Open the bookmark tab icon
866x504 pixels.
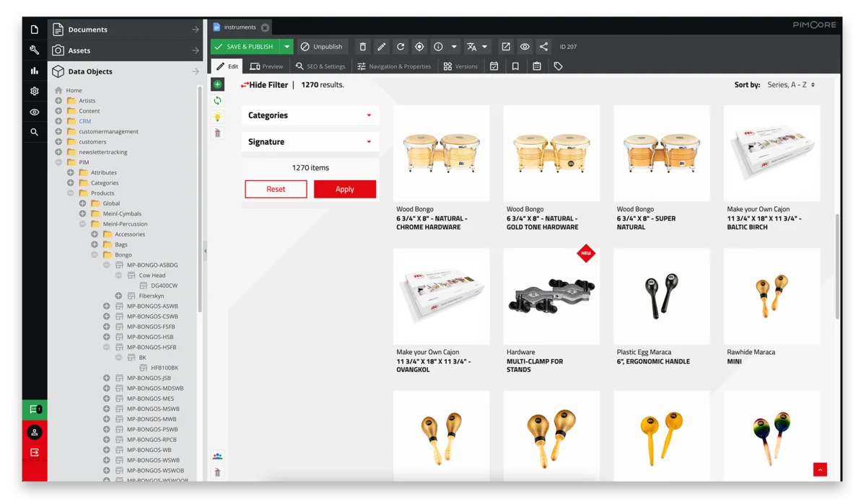[515, 66]
